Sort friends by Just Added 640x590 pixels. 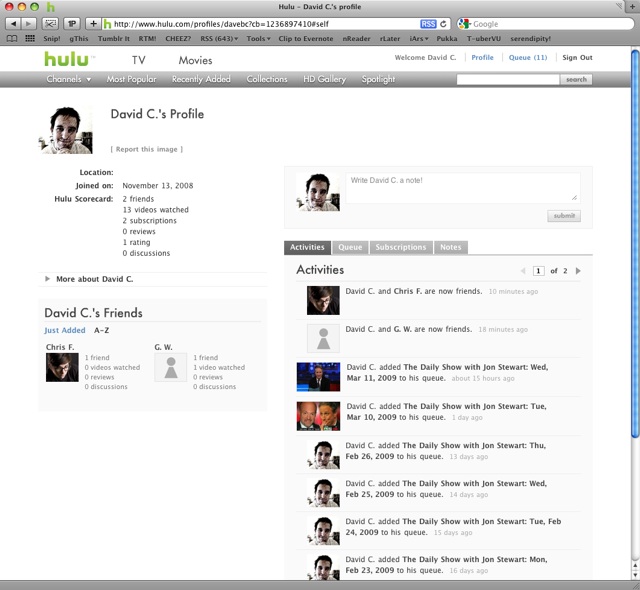coord(65,330)
